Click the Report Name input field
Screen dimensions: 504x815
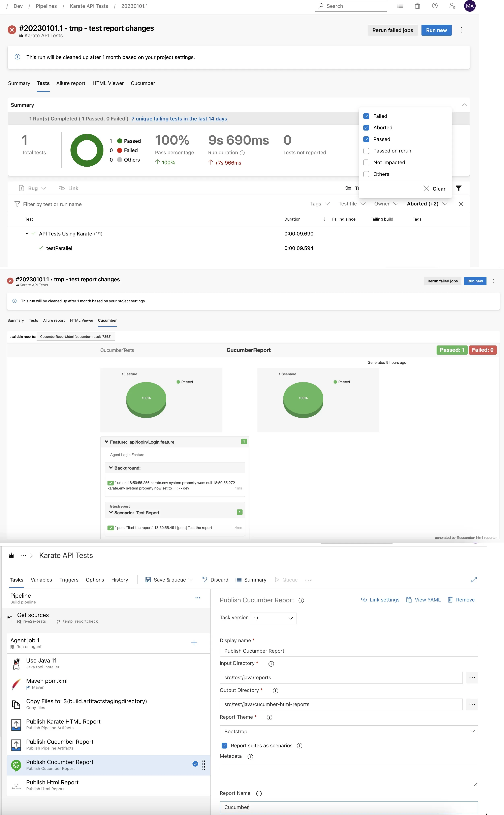pos(348,807)
